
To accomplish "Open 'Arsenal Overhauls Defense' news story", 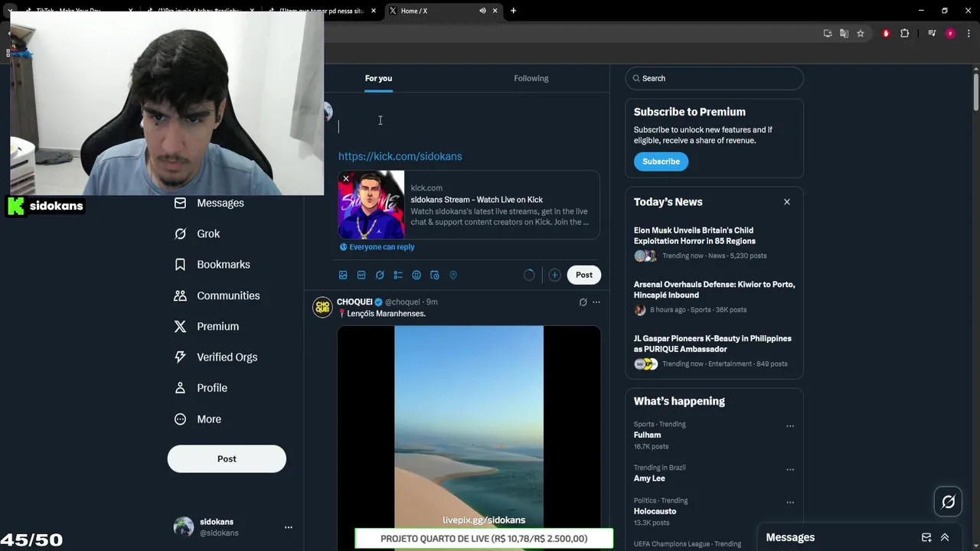I will 714,289.
